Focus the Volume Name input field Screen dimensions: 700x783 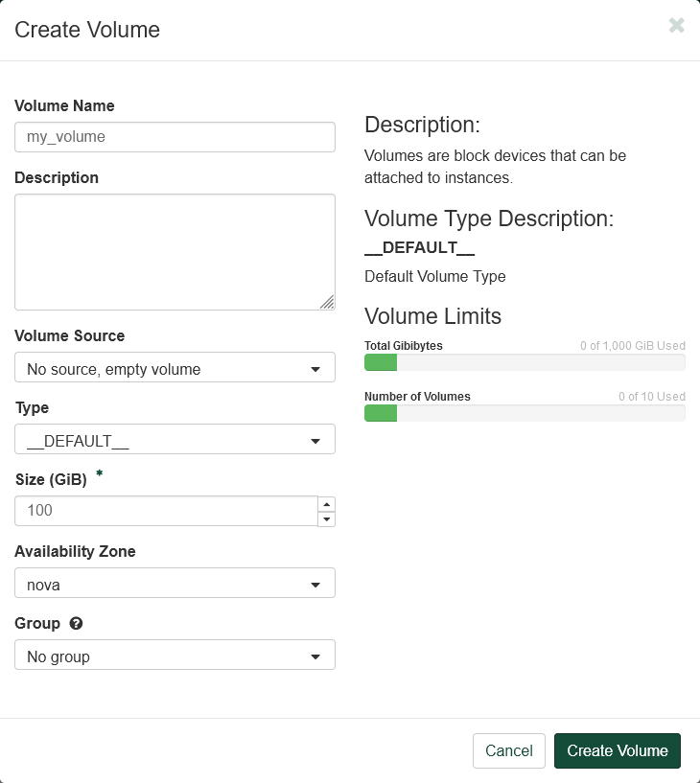pos(175,137)
